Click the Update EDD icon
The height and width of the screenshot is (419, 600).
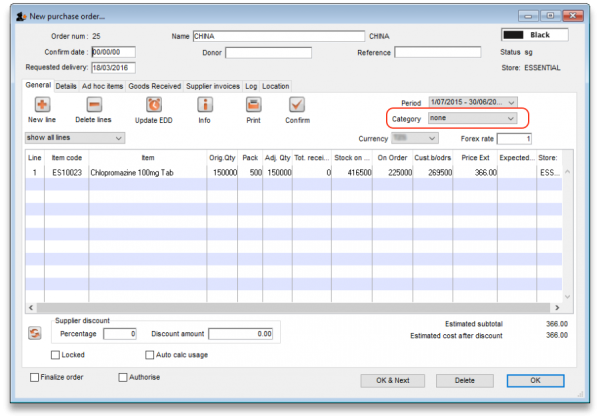click(x=153, y=104)
